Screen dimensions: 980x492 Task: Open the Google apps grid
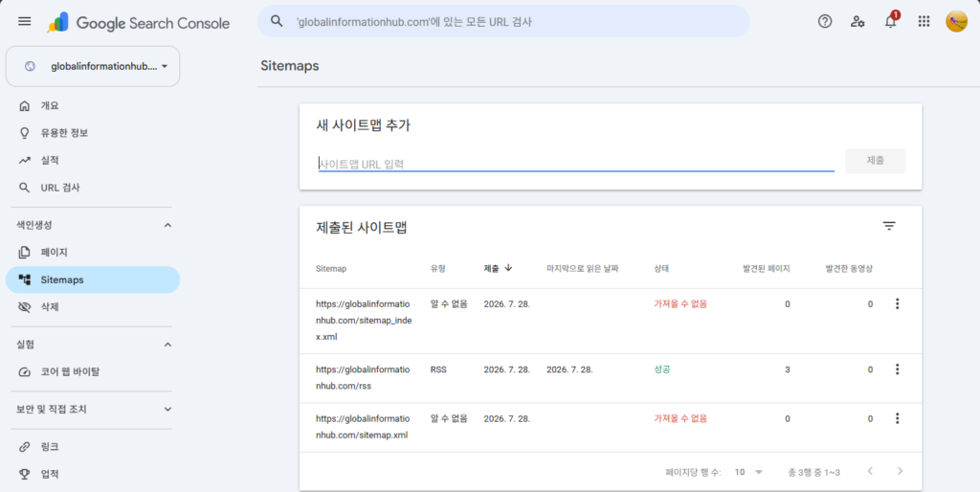[x=924, y=21]
